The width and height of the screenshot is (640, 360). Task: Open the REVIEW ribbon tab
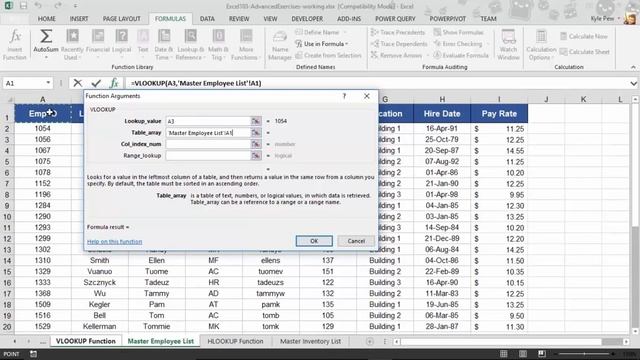pyautogui.click(x=239, y=19)
